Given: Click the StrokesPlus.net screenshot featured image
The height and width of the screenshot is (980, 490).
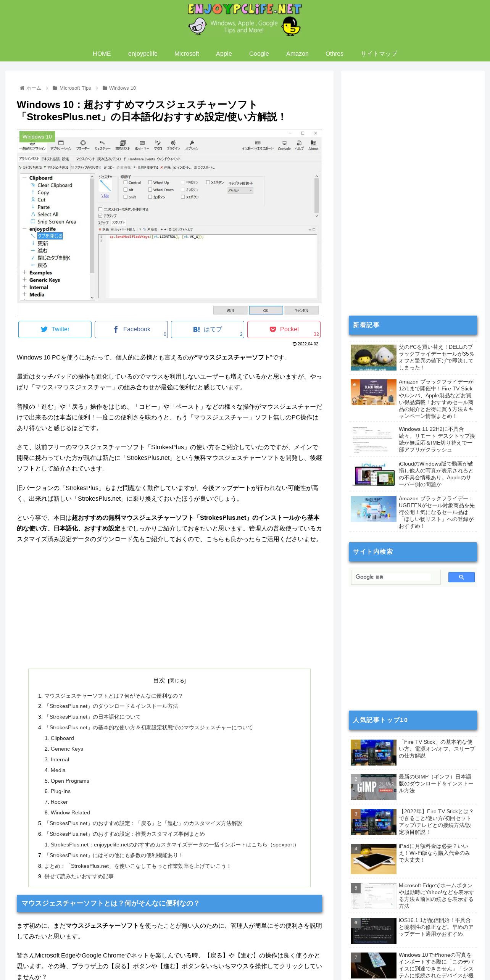Looking at the screenshot, I should click(169, 223).
